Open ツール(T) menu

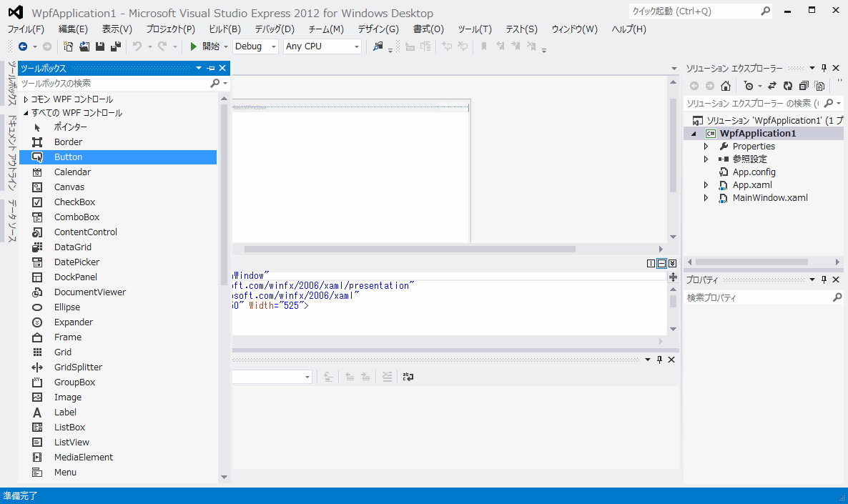point(475,29)
